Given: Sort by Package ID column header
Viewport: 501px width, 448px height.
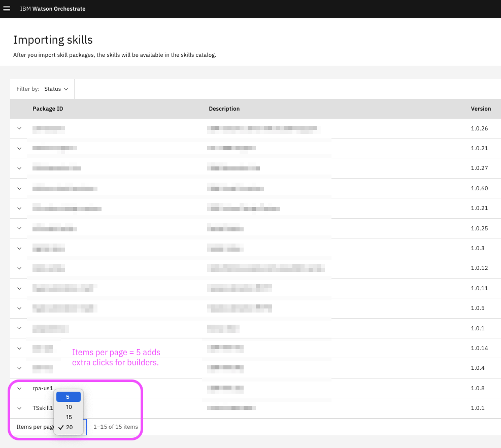Looking at the screenshot, I should pyautogui.click(x=48, y=109).
